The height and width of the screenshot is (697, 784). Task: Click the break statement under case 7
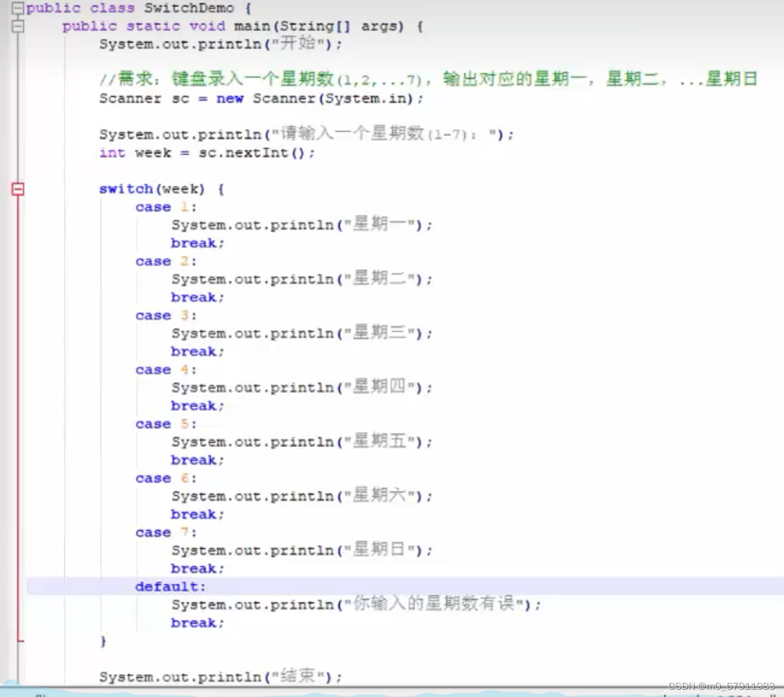point(195,568)
